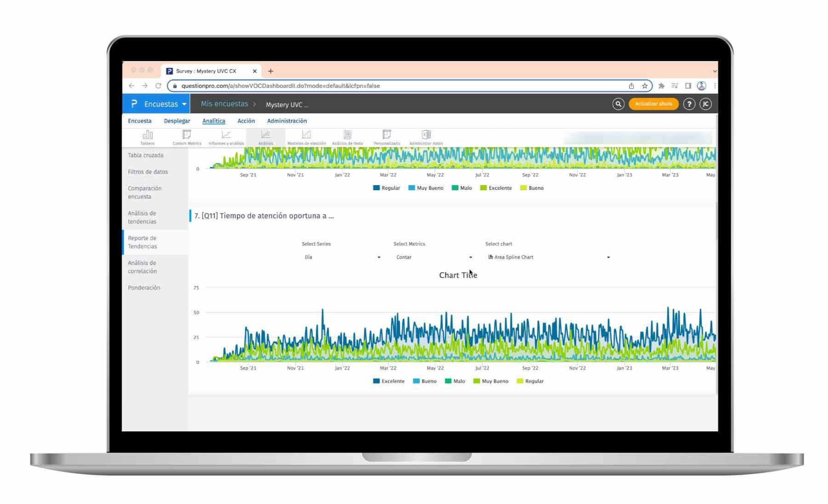Switch to the Administración tab

pyautogui.click(x=287, y=121)
